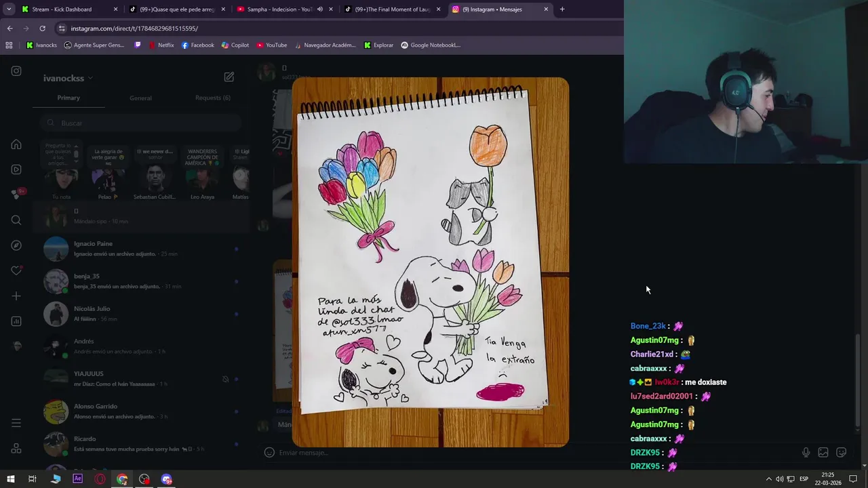Image resolution: width=868 pixels, height=488 pixels.
Task: Open the Windows Start menu
Action: [10, 479]
